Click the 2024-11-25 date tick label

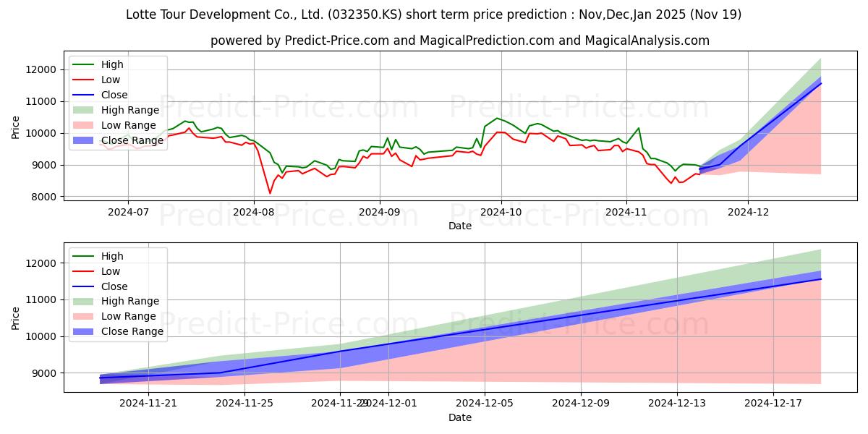point(244,403)
